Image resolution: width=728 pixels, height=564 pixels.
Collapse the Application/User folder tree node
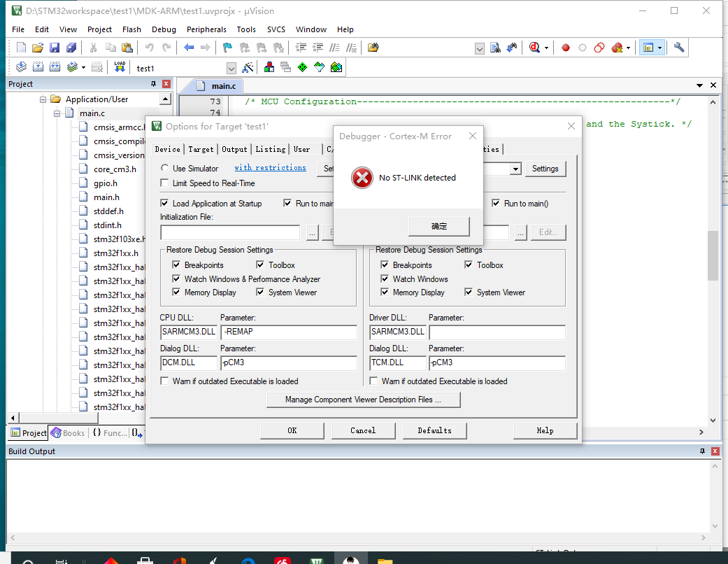[43, 99]
